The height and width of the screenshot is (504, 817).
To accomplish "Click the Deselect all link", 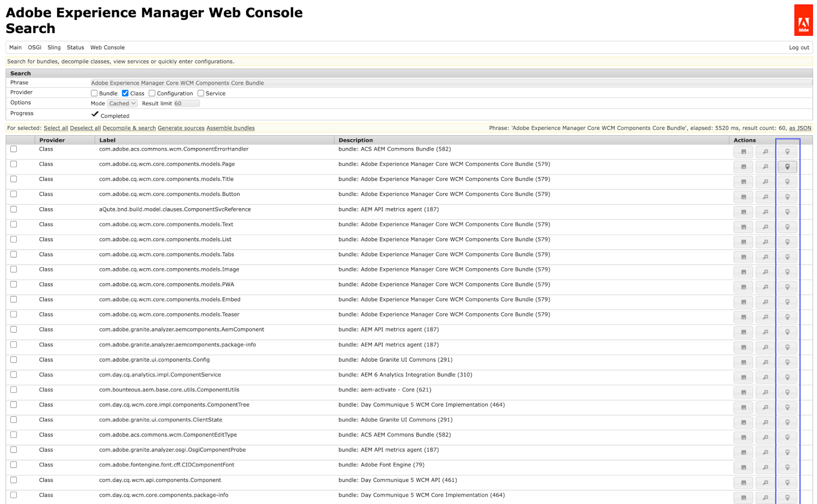I will (x=85, y=128).
